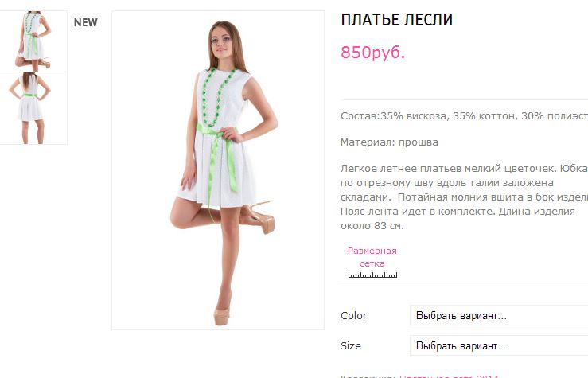Click the Color field label
This screenshot has width=588, height=378.
point(353,315)
